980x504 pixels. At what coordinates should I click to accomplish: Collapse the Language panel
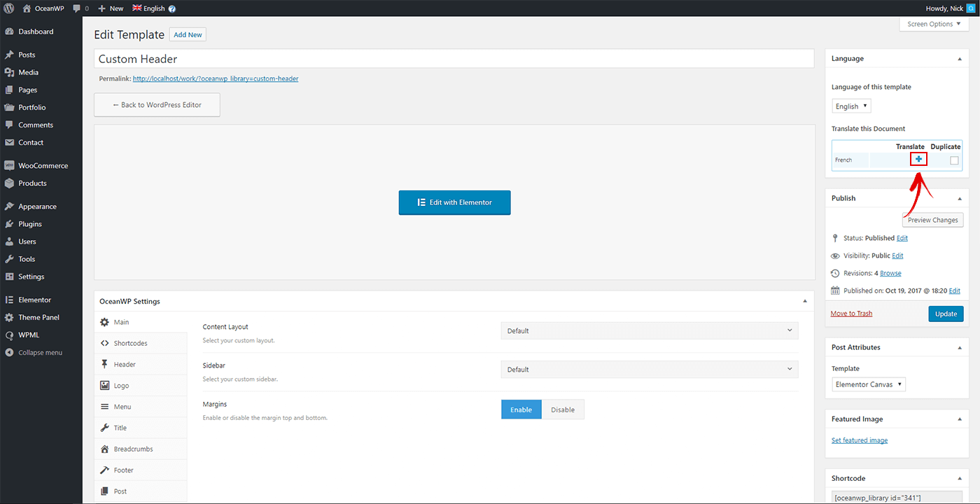959,58
